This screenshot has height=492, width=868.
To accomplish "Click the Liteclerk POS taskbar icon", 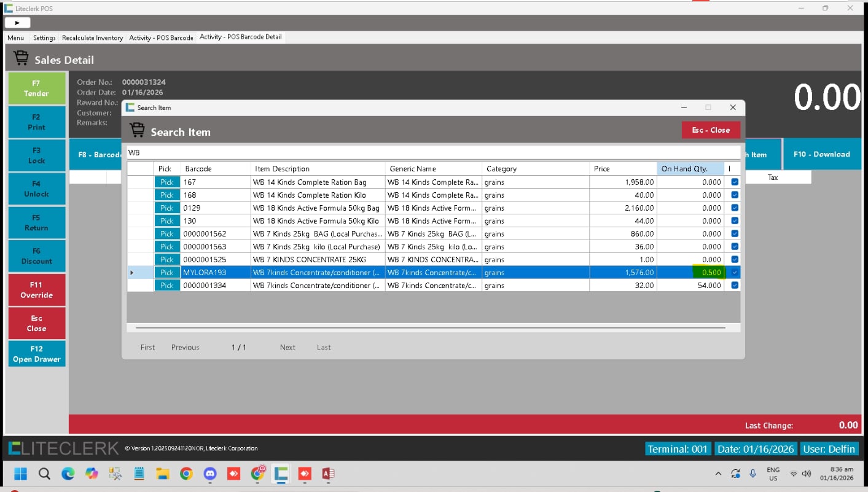I will coord(281,474).
